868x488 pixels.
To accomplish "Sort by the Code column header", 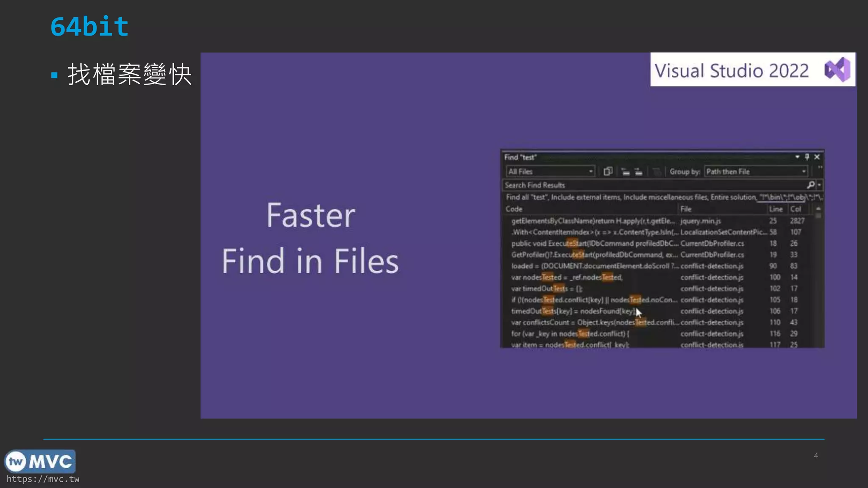I will point(514,209).
